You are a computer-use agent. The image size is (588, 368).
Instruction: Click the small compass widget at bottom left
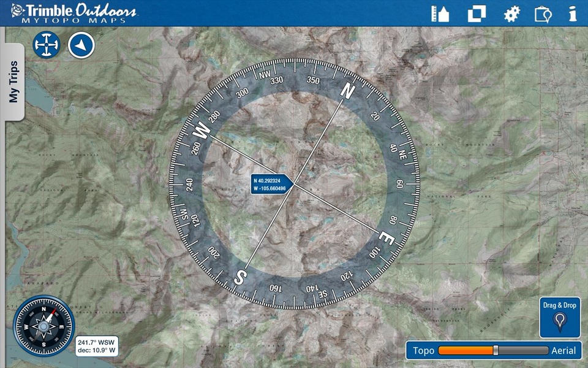pyautogui.click(x=44, y=326)
